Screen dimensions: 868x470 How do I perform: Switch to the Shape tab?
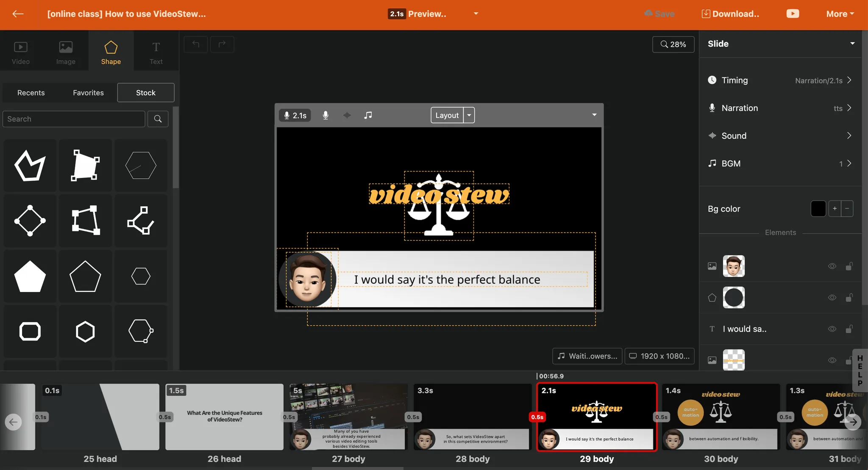pos(111,52)
